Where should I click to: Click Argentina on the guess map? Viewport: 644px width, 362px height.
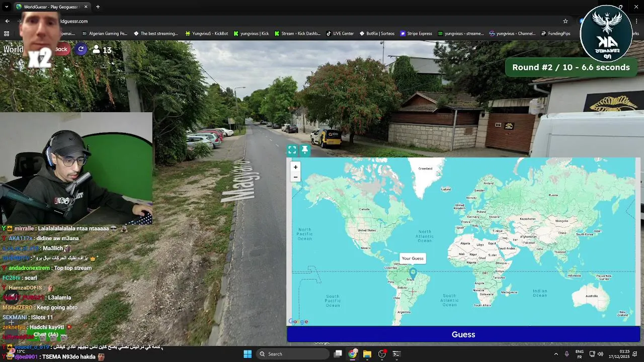pyautogui.click(x=404, y=312)
